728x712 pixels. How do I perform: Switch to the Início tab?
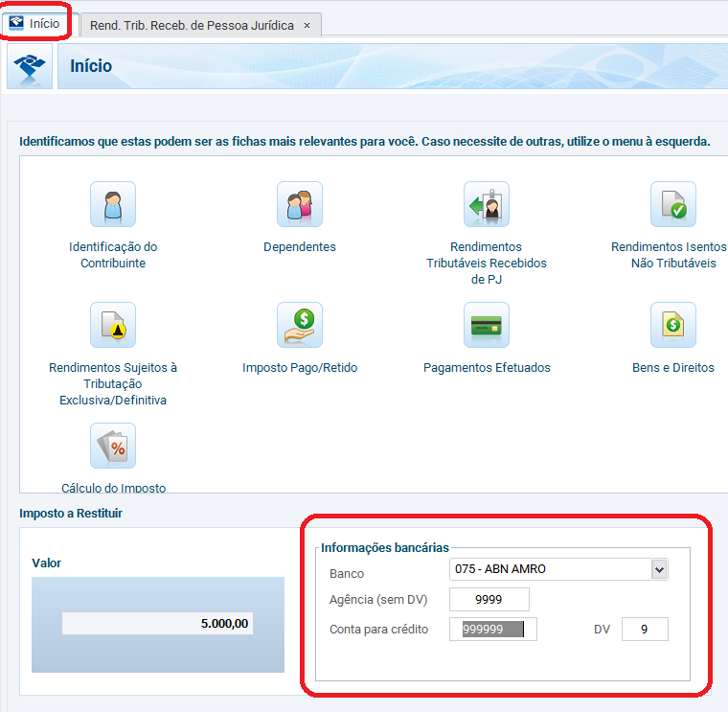point(39,24)
